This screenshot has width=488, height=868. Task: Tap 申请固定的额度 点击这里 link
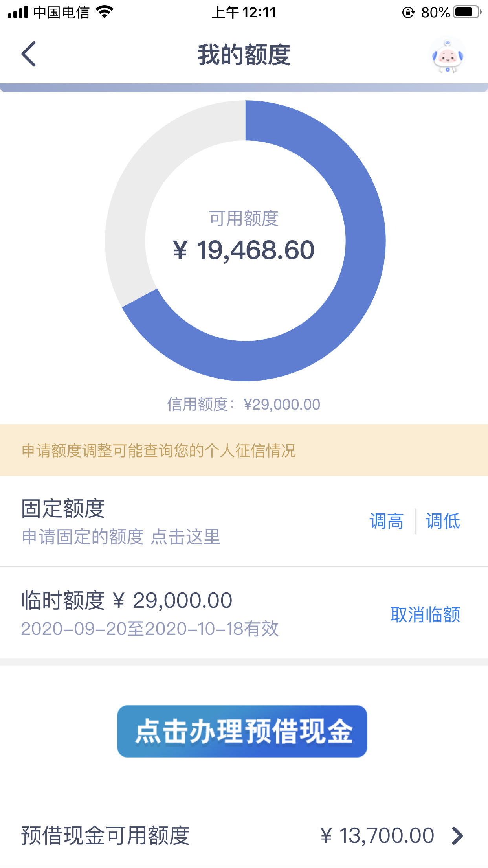click(121, 537)
